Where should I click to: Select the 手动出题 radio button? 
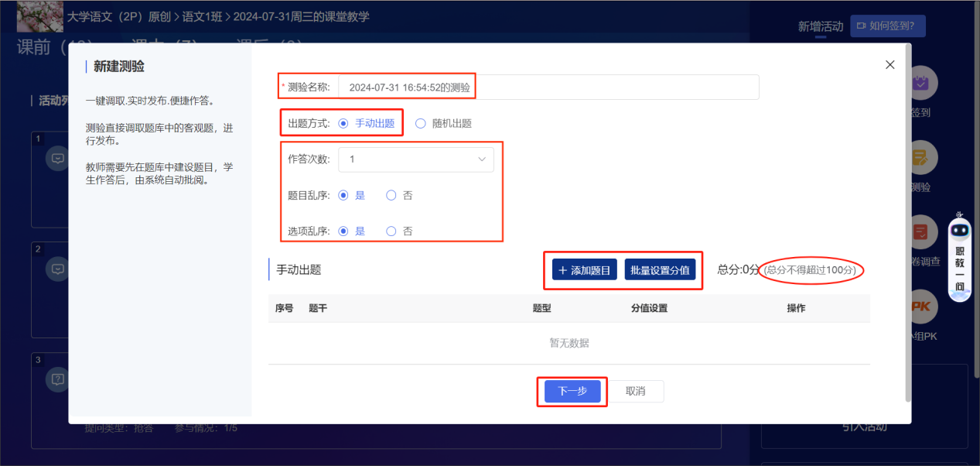[343, 123]
